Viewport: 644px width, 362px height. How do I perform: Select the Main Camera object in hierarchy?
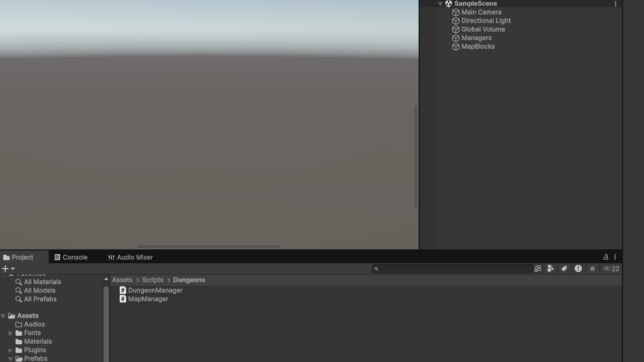[x=481, y=12]
